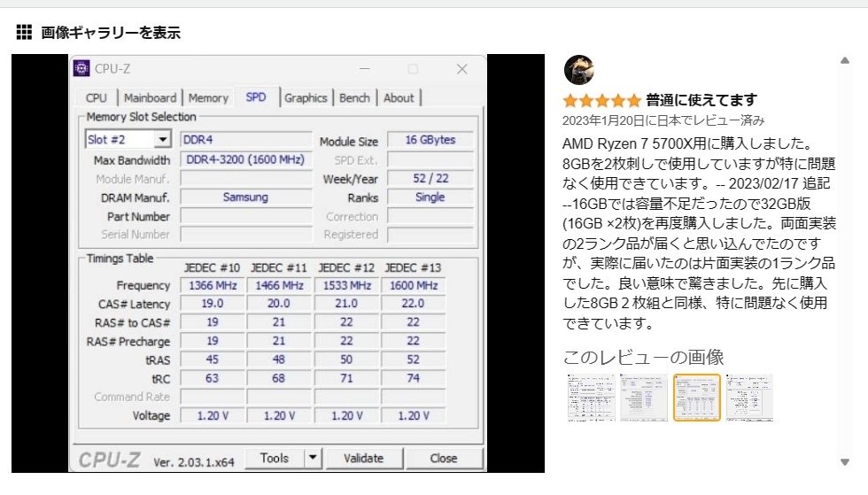Click the reviewer avatar picture
868x495 pixels.
[x=579, y=70]
